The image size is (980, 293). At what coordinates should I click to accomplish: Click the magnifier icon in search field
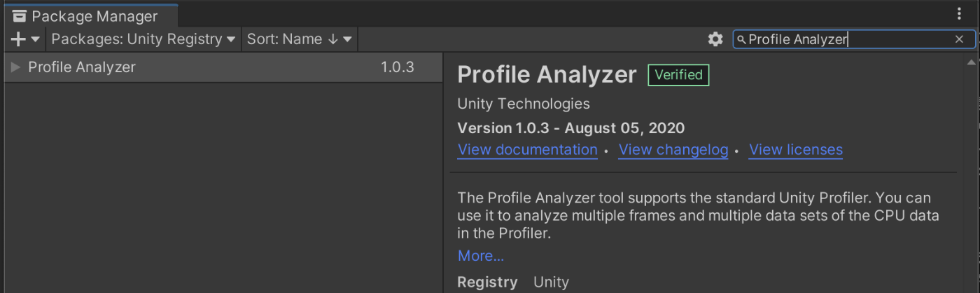(742, 40)
